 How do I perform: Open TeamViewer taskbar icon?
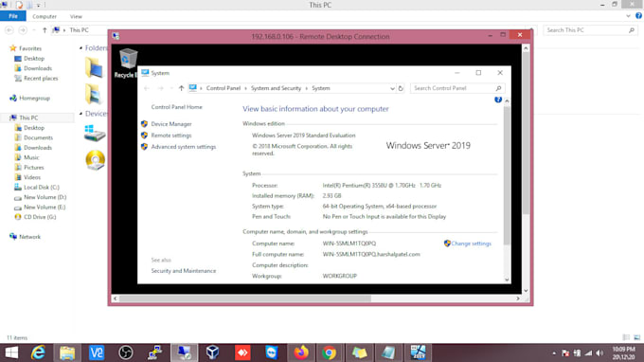272,353
